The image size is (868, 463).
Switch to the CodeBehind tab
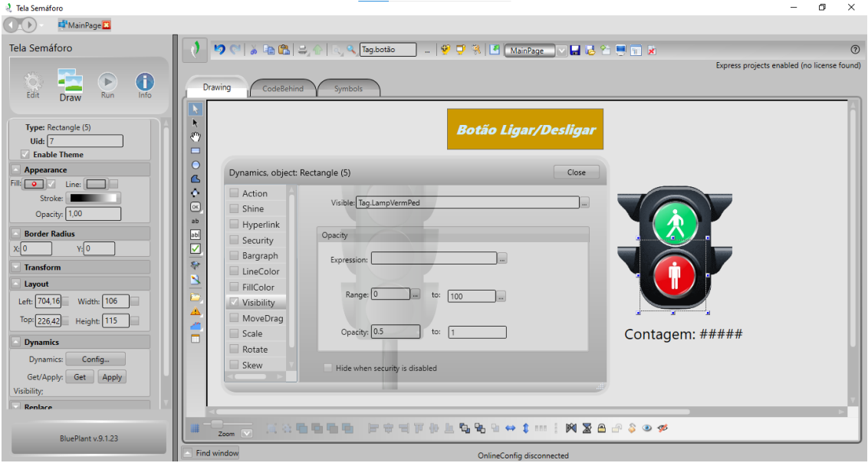[x=282, y=88]
